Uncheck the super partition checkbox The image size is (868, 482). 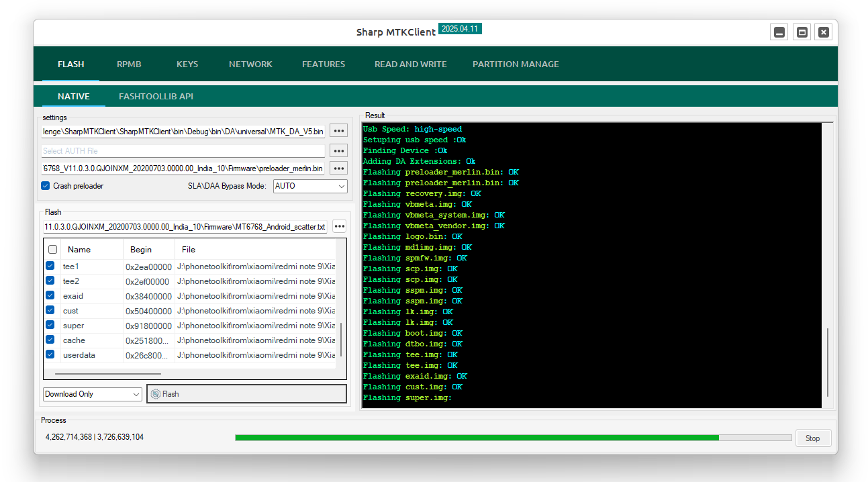coord(50,325)
